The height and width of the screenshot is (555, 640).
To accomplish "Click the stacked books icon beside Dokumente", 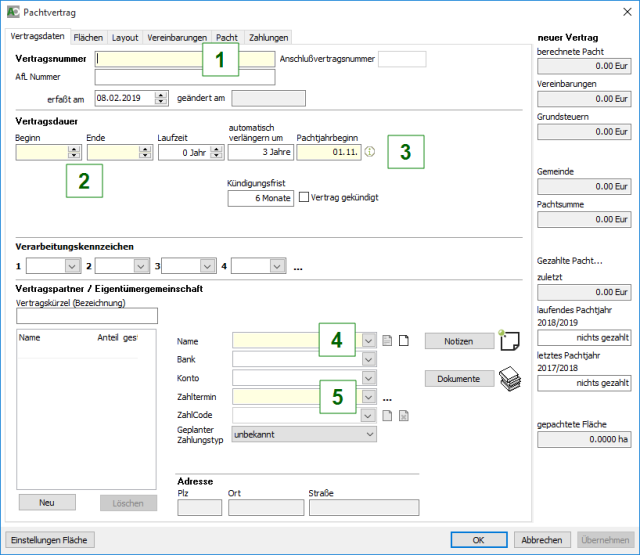I will (x=511, y=378).
